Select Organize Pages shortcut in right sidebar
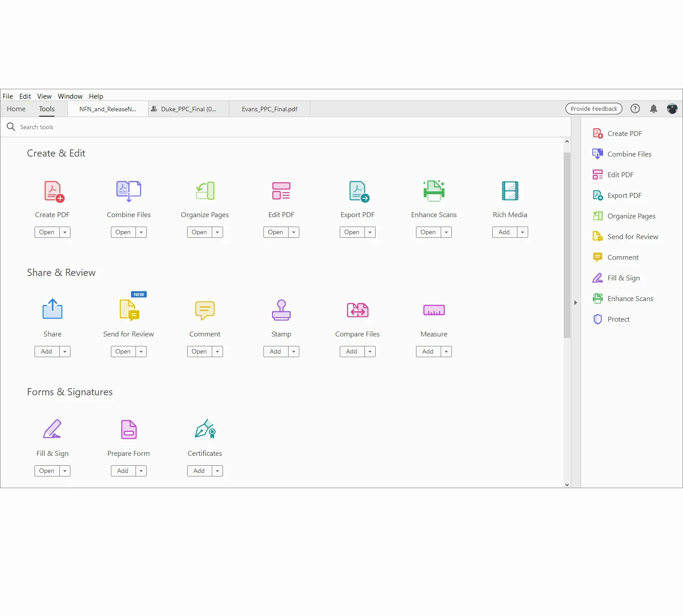This screenshot has width=683, height=616. (624, 216)
